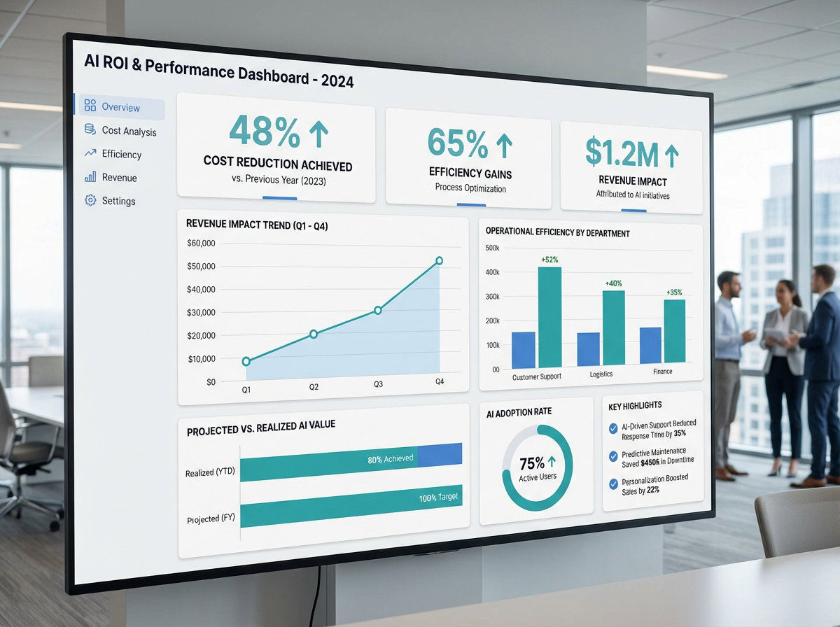
Task: Click the Settings gear icon
Action: [x=90, y=201]
